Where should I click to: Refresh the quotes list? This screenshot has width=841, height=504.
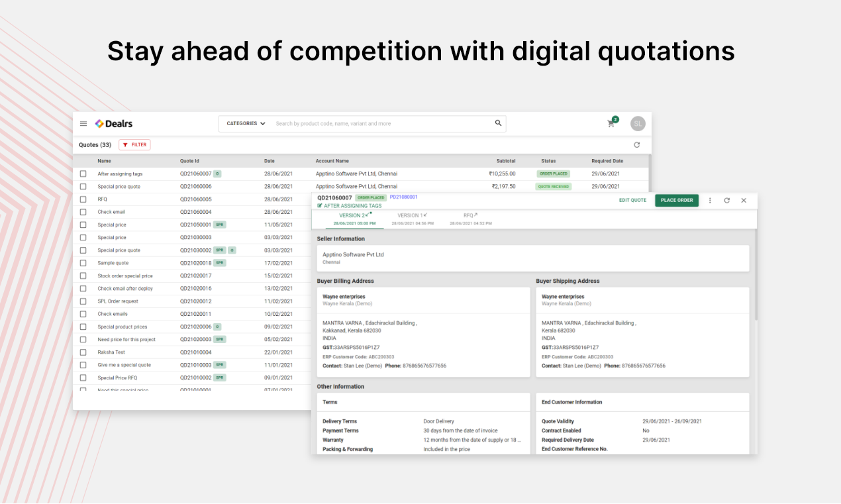coord(636,144)
